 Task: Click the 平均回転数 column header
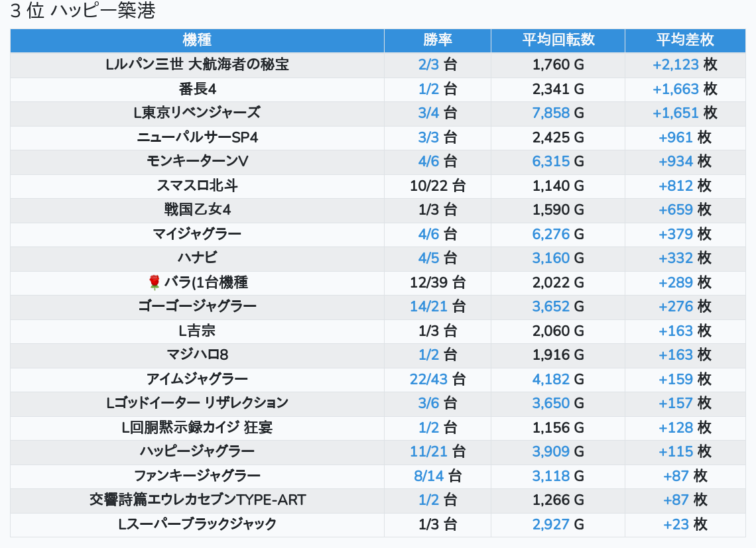(x=558, y=40)
